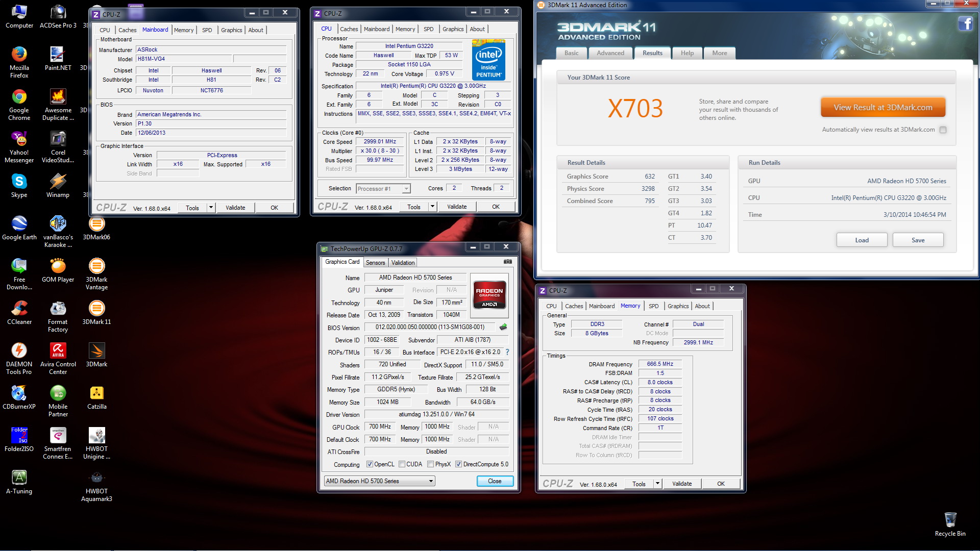980x551 pixels.
Task: Open the Tools dropdown arrow in CPU-Z Memory window
Action: [657, 484]
